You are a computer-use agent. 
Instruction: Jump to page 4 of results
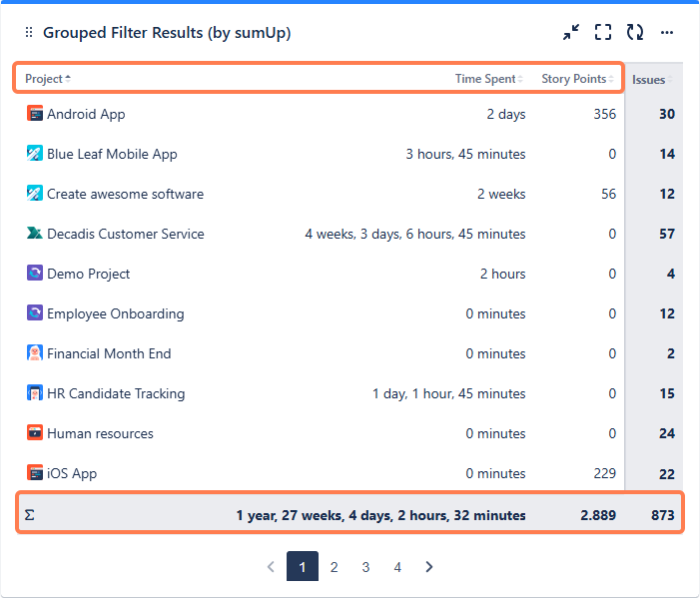397,567
